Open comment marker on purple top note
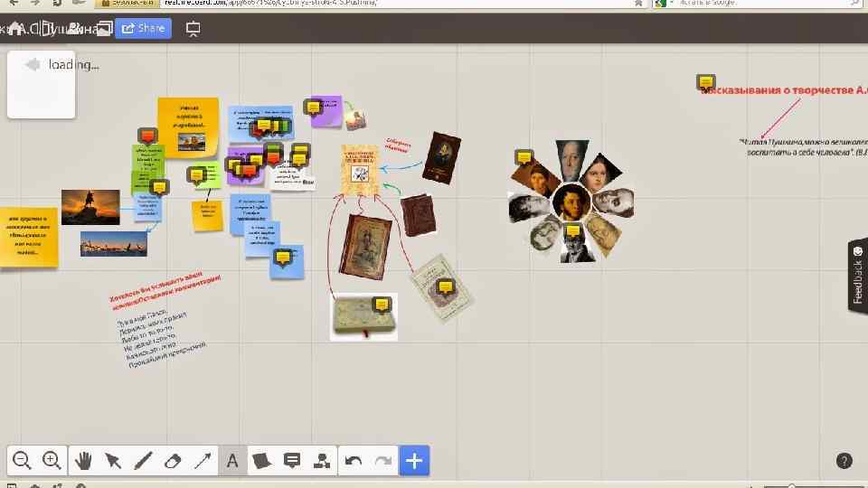Viewport: 868px width, 488px height. (313, 107)
